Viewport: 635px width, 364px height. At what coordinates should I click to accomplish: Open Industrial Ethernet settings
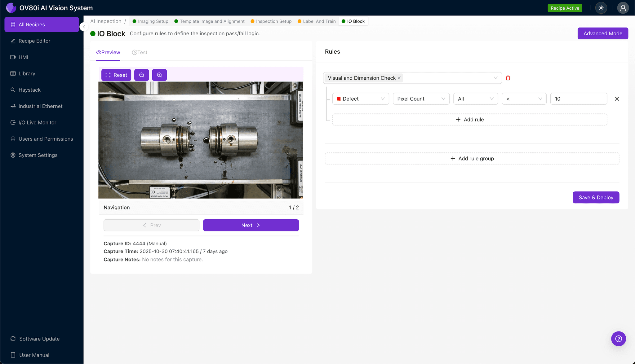(x=40, y=106)
